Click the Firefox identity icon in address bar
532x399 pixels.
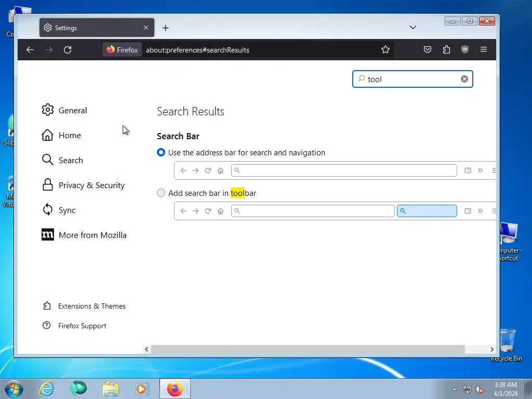tap(122, 50)
